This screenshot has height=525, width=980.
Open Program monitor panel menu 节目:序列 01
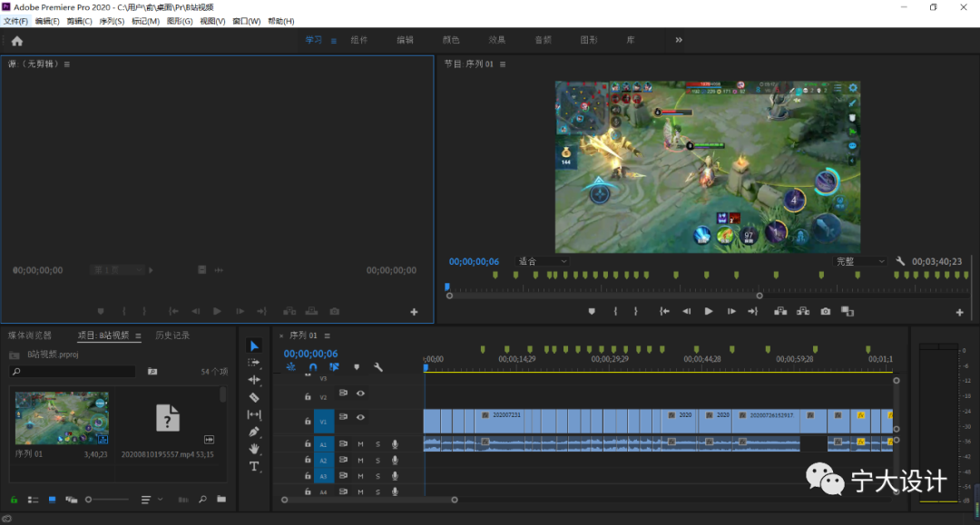[503, 64]
